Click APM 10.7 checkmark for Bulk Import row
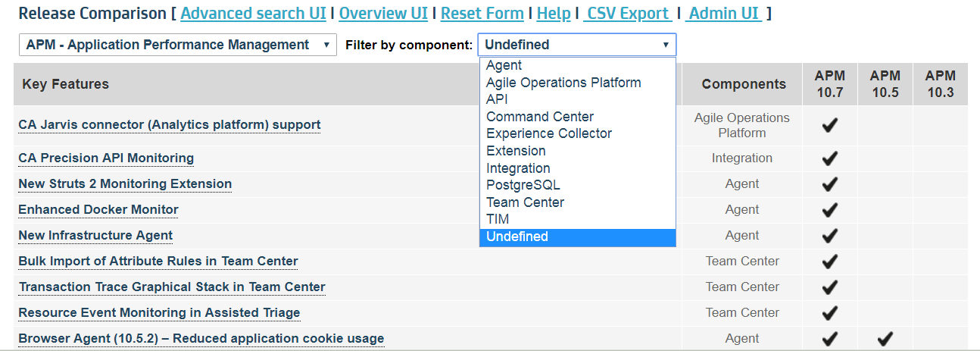 click(830, 262)
